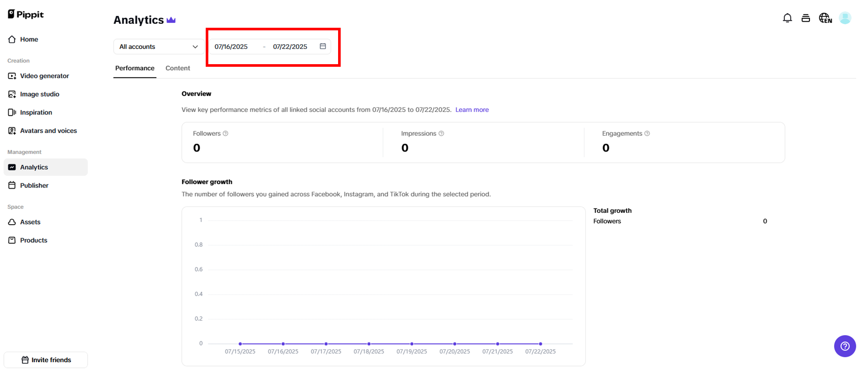868x369 pixels.
Task: Open the Learn more link
Action: click(x=472, y=110)
